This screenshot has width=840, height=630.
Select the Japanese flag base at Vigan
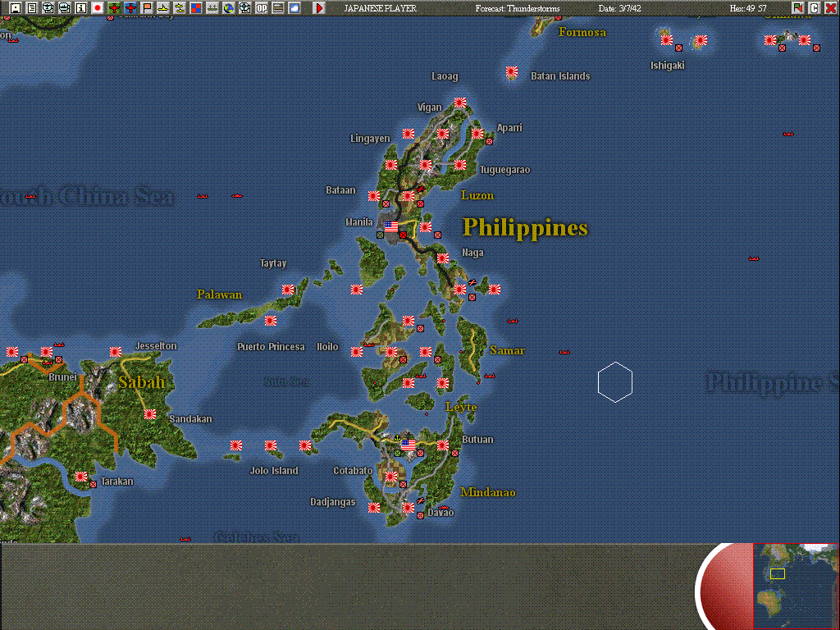[x=460, y=102]
